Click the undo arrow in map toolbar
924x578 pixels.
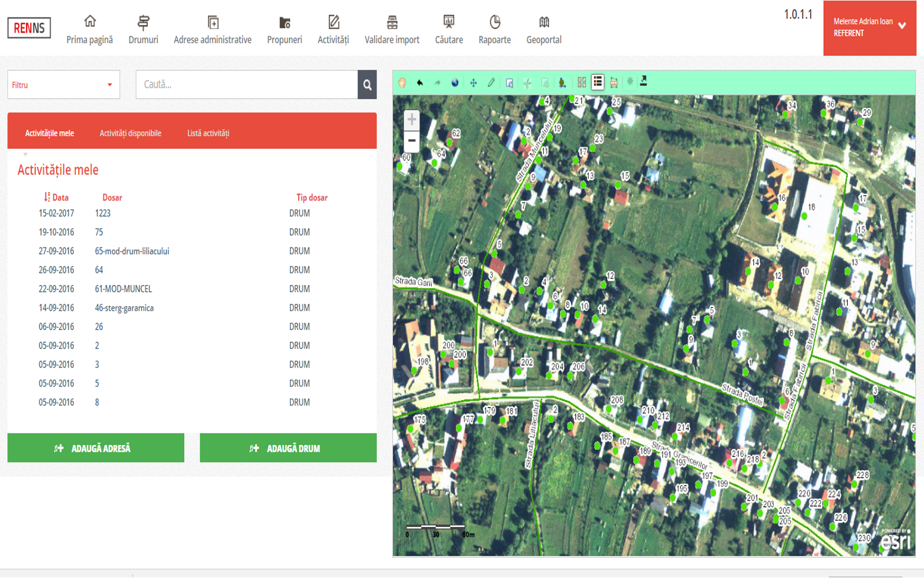[420, 82]
